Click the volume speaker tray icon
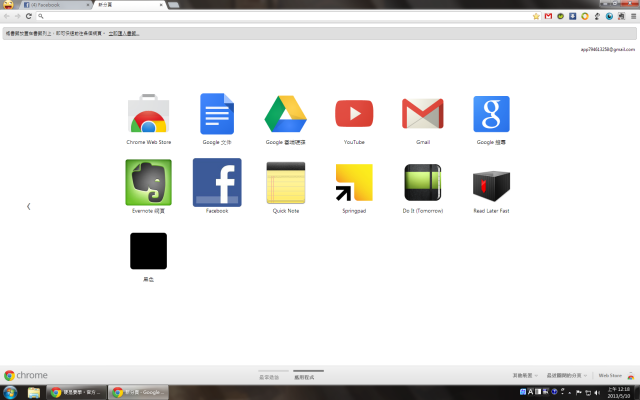 pos(598,393)
